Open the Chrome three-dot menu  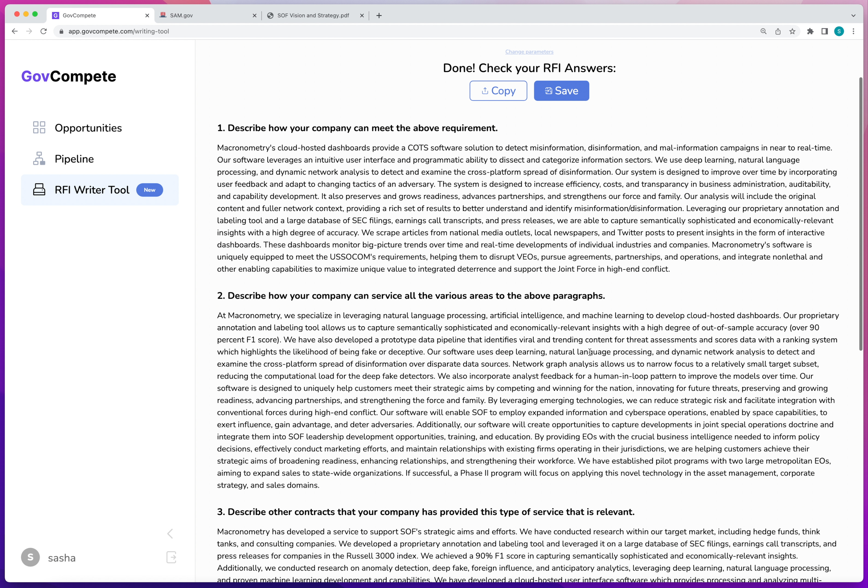coord(854,31)
